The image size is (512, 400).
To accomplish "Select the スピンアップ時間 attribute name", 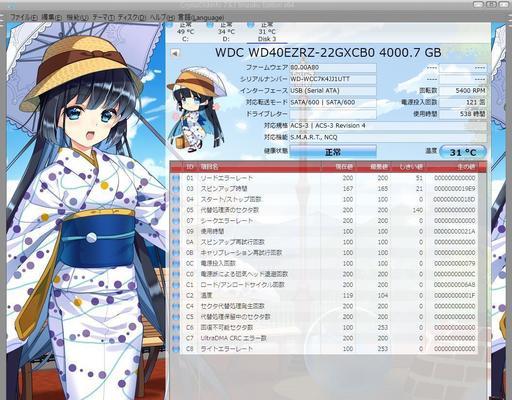I will pyautogui.click(x=224, y=189).
